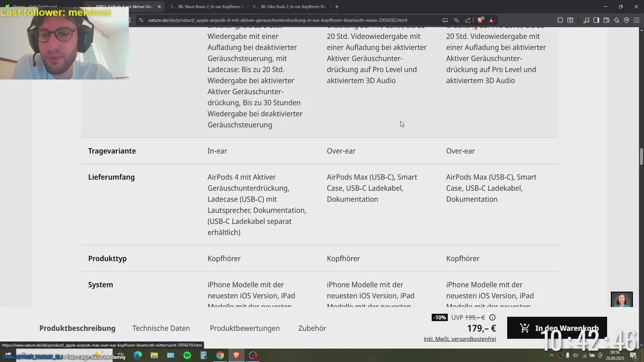Add product with In den Warenkorb
This screenshot has height=362, width=644.
[557, 328]
